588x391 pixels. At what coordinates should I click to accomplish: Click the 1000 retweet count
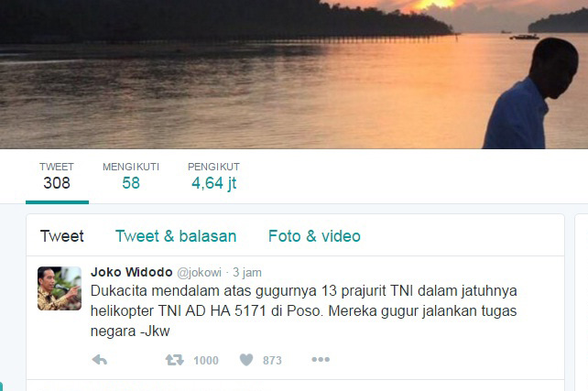[206, 360]
